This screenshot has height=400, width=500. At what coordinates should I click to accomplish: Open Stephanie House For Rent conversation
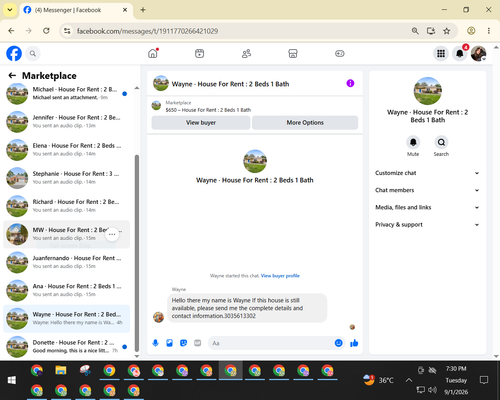tap(67, 178)
